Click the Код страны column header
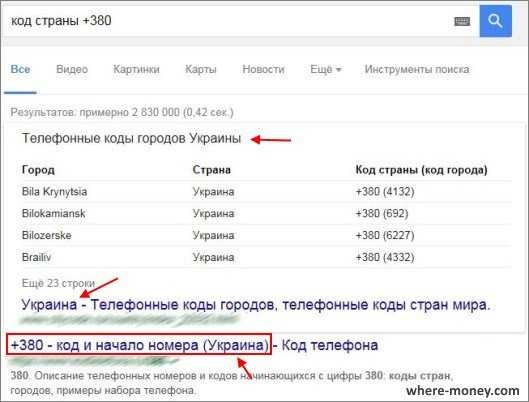Screen dimensions: 529x402 tap(421, 170)
